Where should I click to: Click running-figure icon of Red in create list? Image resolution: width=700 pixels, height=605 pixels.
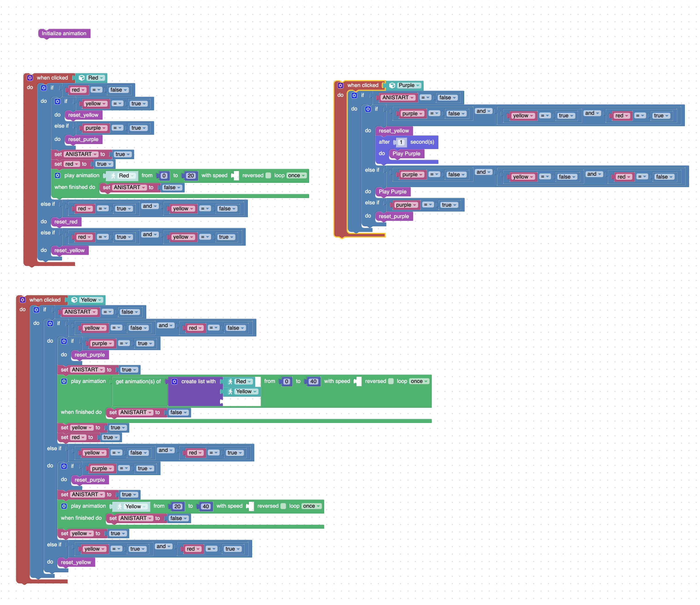tap(230, 381)
